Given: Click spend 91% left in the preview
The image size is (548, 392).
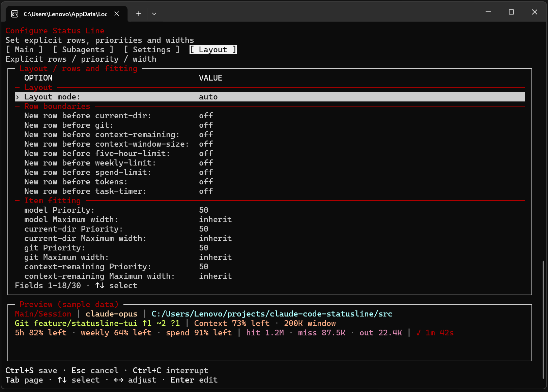Looking at the screenshot, I should coord(199,333).
